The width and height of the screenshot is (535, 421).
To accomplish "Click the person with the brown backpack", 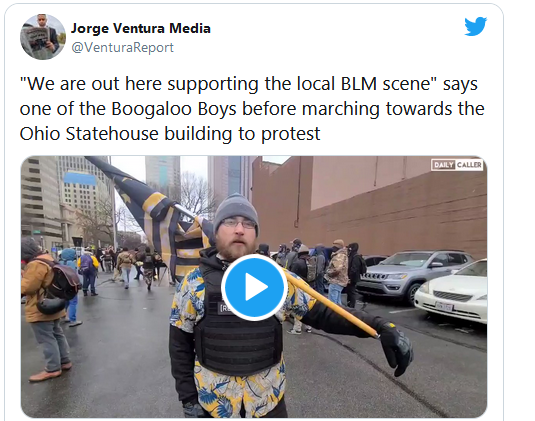I will click(x=46, y=309).
